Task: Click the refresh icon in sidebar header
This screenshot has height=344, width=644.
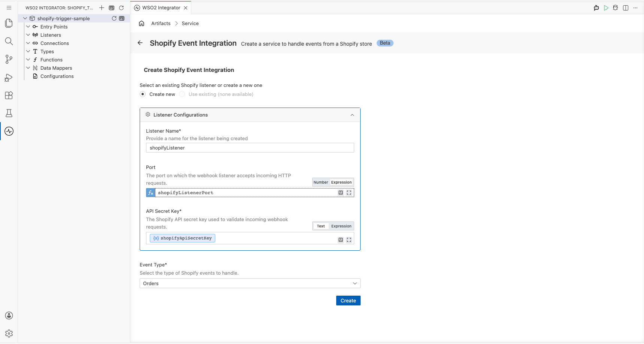Action: [x=121, y=7]
